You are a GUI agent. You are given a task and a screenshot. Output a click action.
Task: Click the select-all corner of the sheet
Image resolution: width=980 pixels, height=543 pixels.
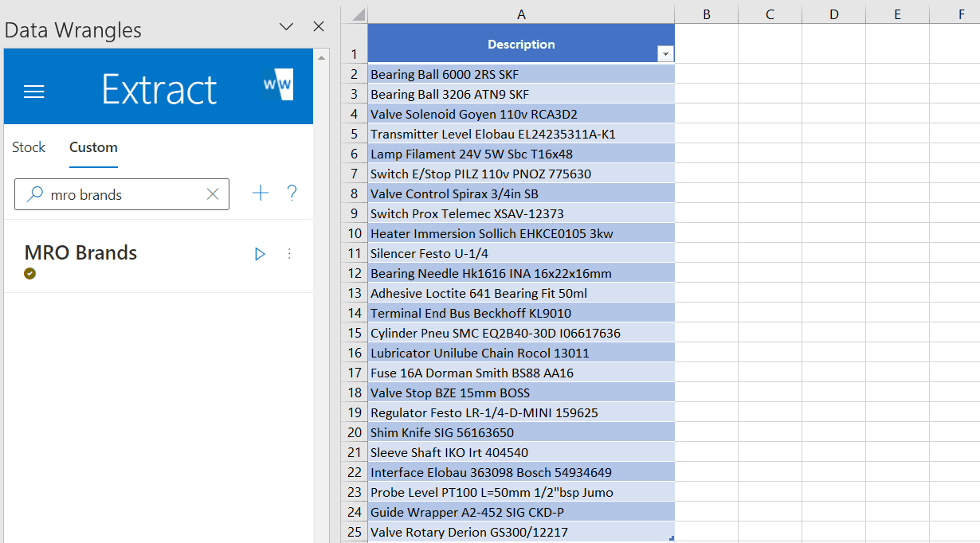pos(354,14)
